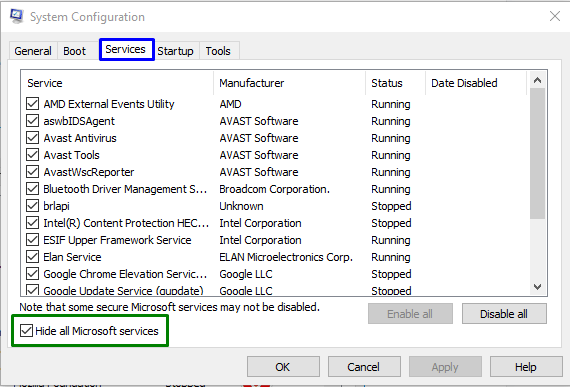Uncheck Bluetooth Driver Management service
This screenshot has height=387, width=570.
point(32,189)
